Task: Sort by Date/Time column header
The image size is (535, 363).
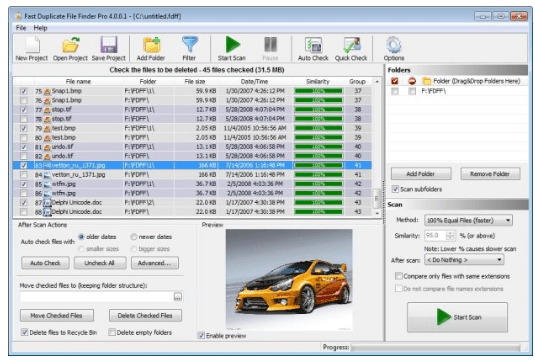Action: pyautogui.click(x=255, y=82)
